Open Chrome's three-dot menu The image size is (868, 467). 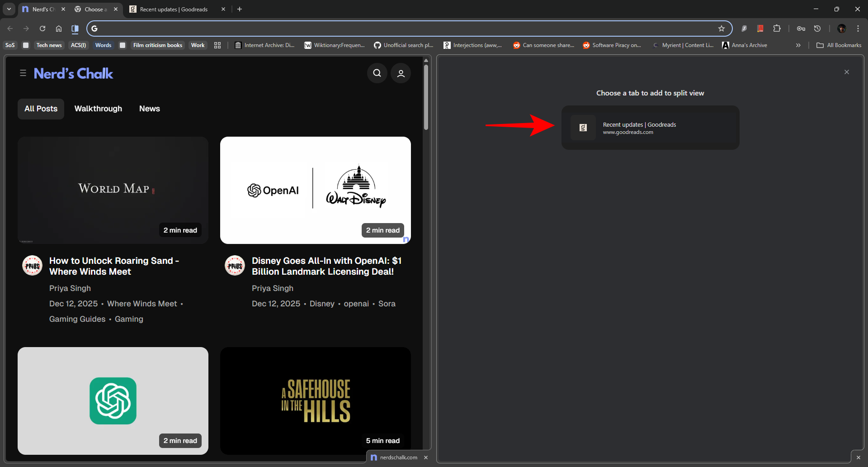pos(858,29)
